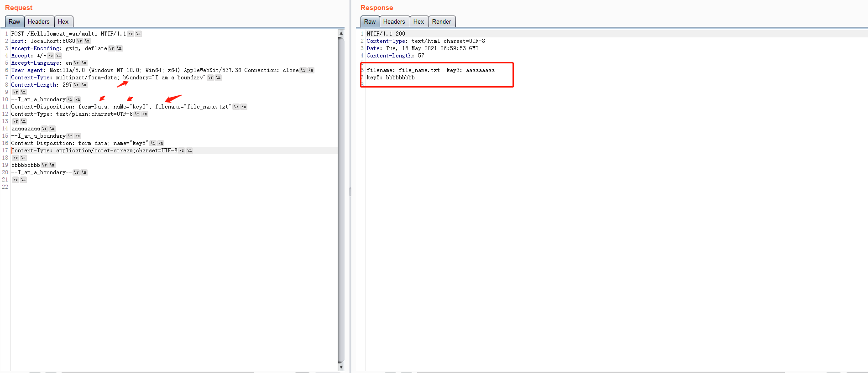The image size is (868, 373).
Task: Open the Response Headers tab
Action: 394,21
